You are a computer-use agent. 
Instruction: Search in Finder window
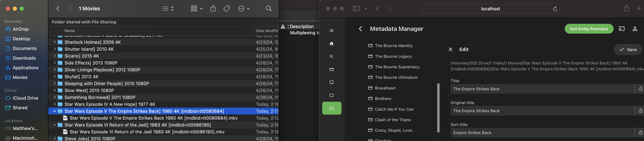pyautogui.click(x=269, y=8)
